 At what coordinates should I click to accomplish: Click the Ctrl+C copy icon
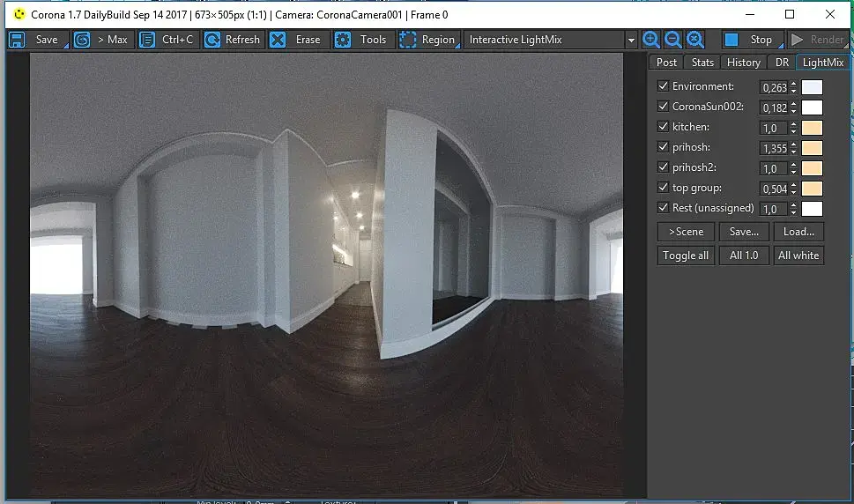click(147, 40)
